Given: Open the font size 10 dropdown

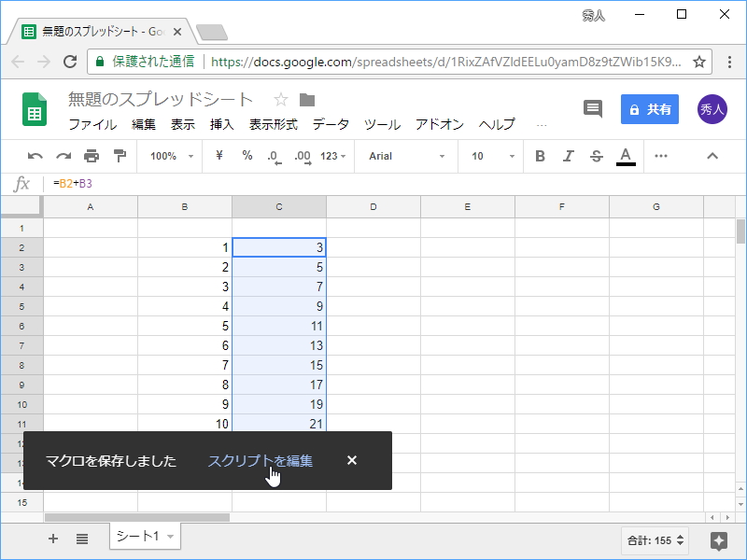Looking at the screenshot, I should [x=493, y=156].
